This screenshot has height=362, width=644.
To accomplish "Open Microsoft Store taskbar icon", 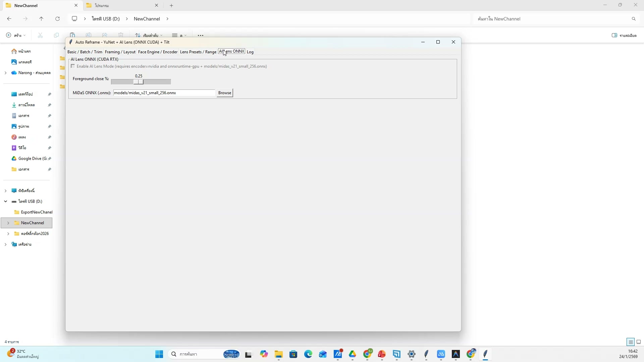I will [x=293, y=354].
